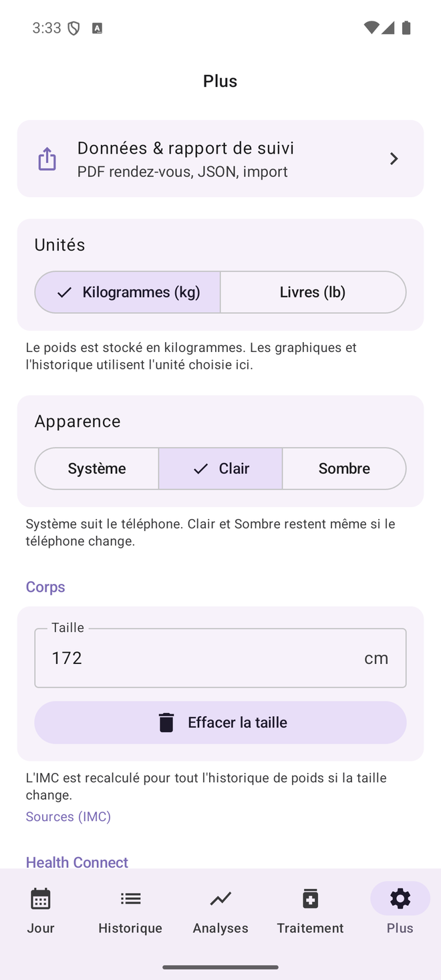Tap the battery icon in status bar
The width and height of the screenshot is (441, 980).
406,28
